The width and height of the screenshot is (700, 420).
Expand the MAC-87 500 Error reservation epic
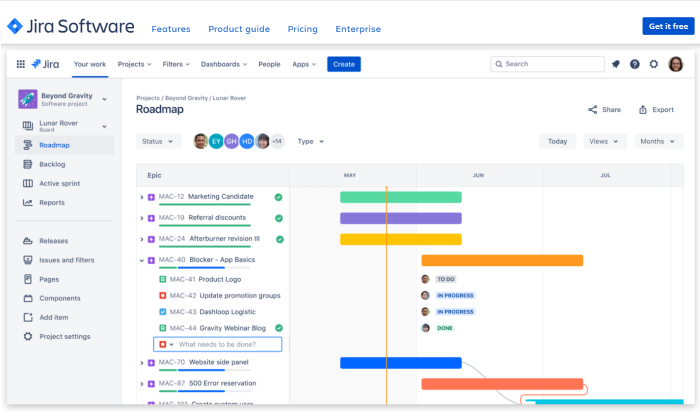point(142,384)
